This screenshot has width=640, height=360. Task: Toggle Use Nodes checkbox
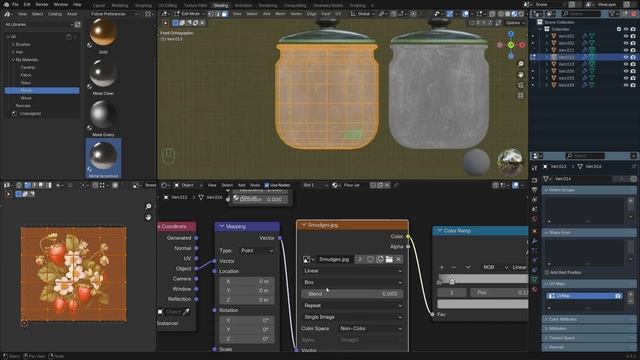[267, 185]
